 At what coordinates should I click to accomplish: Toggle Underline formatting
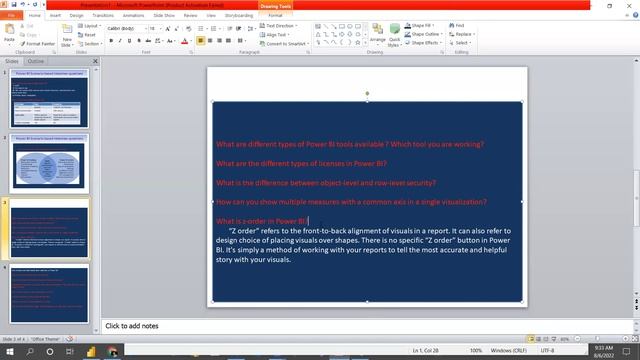129,41
